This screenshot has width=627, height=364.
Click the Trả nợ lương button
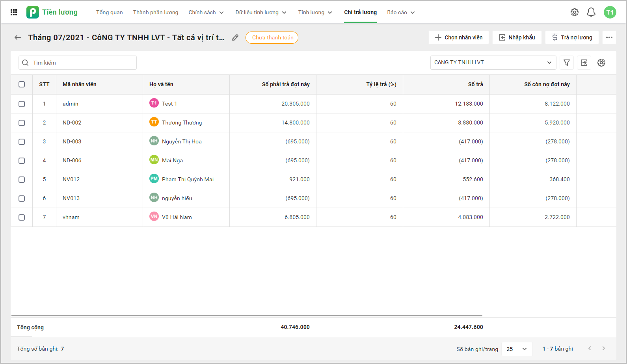(x=572, y=37)
